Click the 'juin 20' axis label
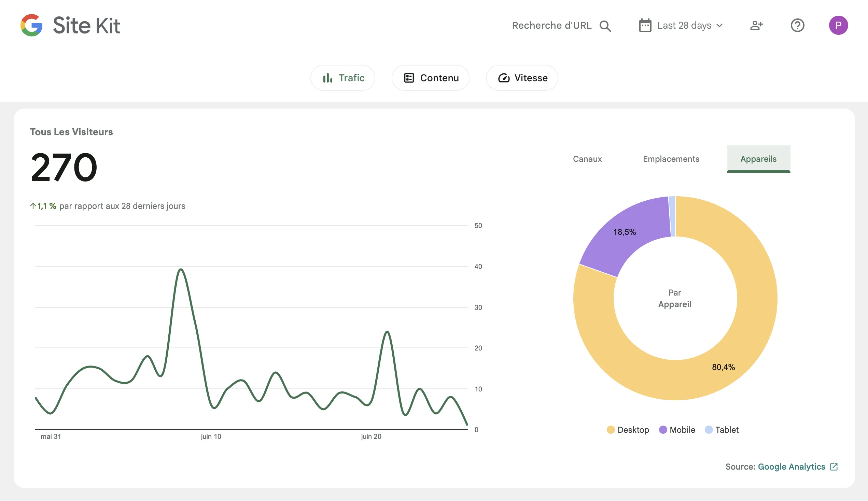The width and height of the screenshot is (868, 501). tap(371, 436)
